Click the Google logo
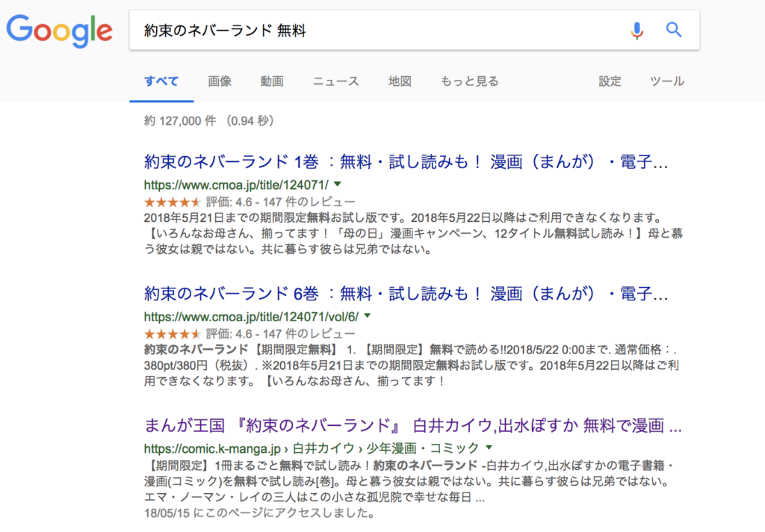Image resolution: width=765 pixels, height=532 pixels. (x=60, y=30)
